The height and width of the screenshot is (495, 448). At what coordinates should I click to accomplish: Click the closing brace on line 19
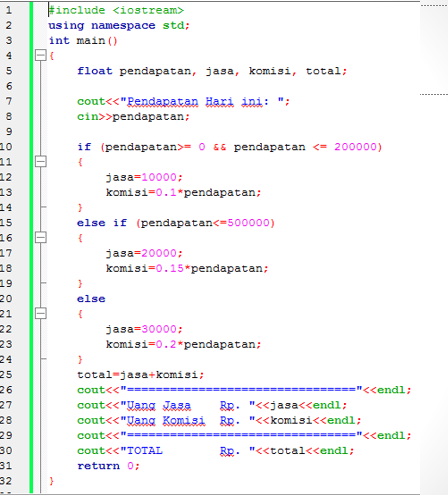tap(80, 284)
